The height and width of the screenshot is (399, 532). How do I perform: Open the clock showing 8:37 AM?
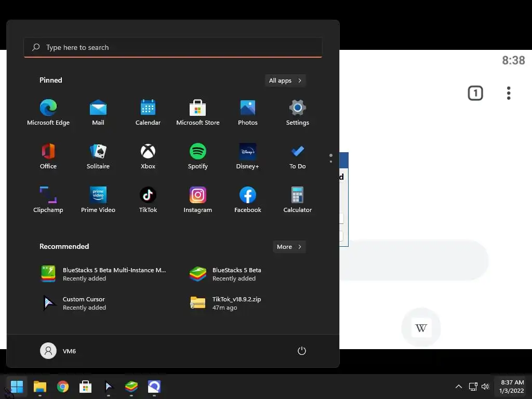point(512,387)
